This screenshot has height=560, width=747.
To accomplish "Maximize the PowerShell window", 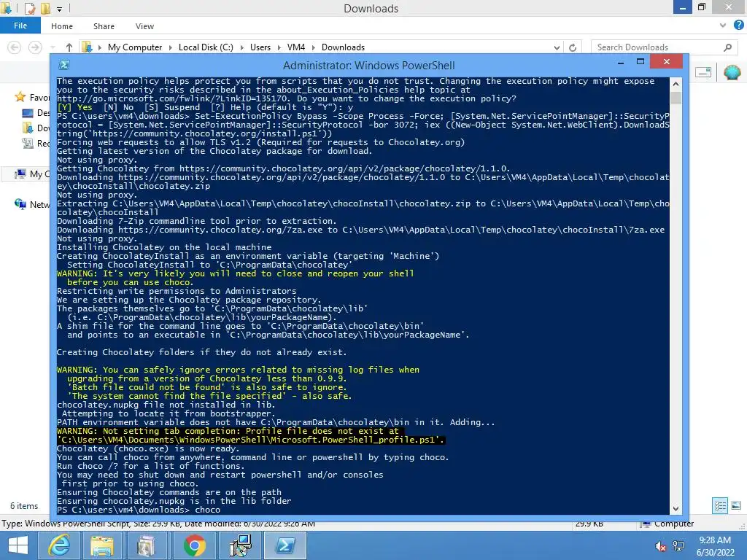I will point(640,61).
